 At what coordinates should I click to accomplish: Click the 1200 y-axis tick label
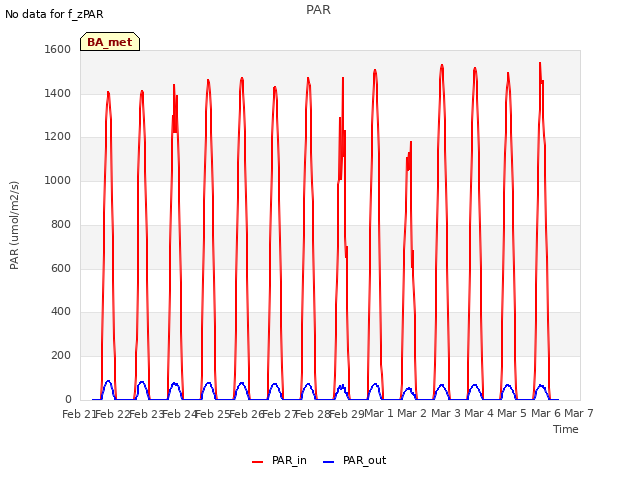pos(58,137)
